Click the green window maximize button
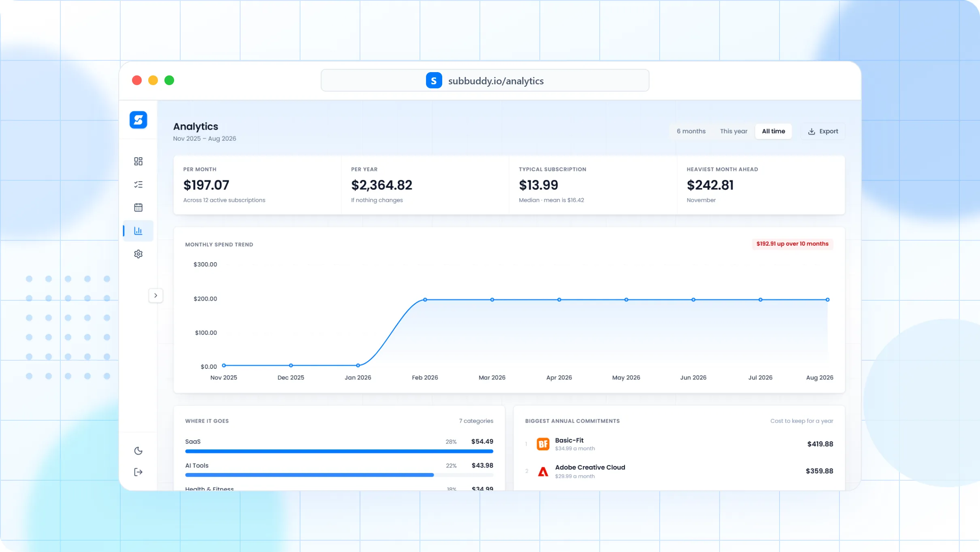This screenshot has height=552, width=980. coord(169,80)
